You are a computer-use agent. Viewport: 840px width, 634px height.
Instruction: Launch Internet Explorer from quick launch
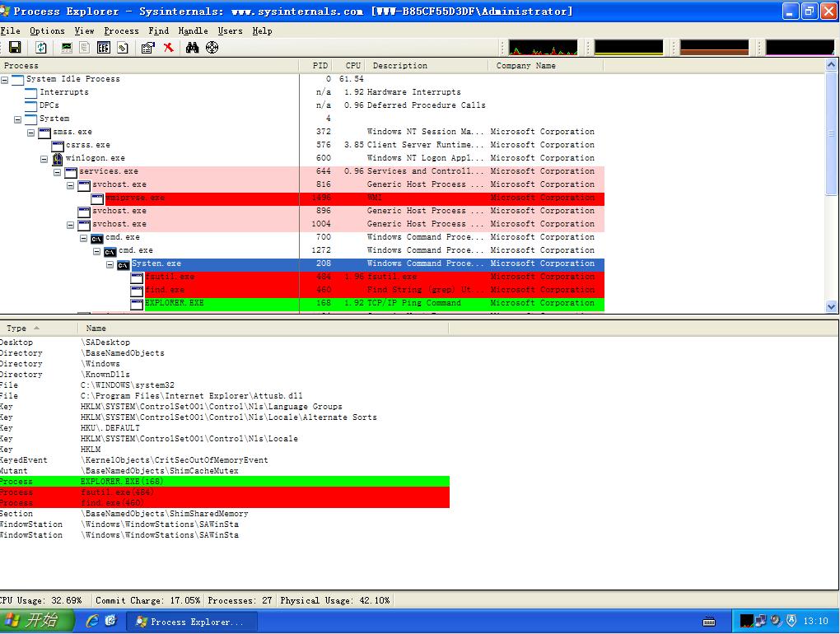[93, 621]
